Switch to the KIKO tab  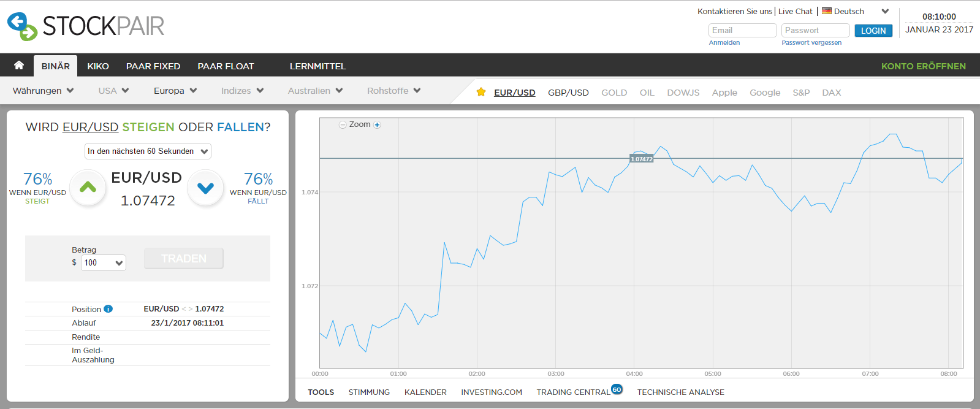point(98,66)
